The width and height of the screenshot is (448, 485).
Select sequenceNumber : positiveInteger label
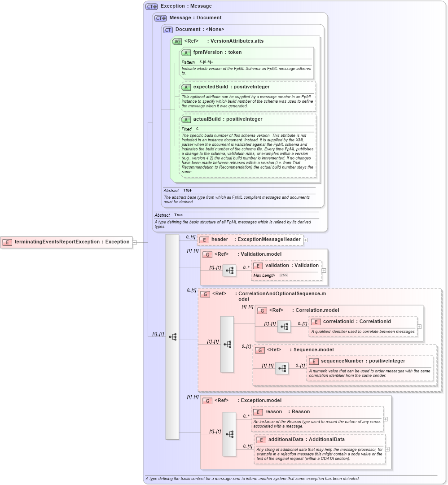tap(363, 361)
